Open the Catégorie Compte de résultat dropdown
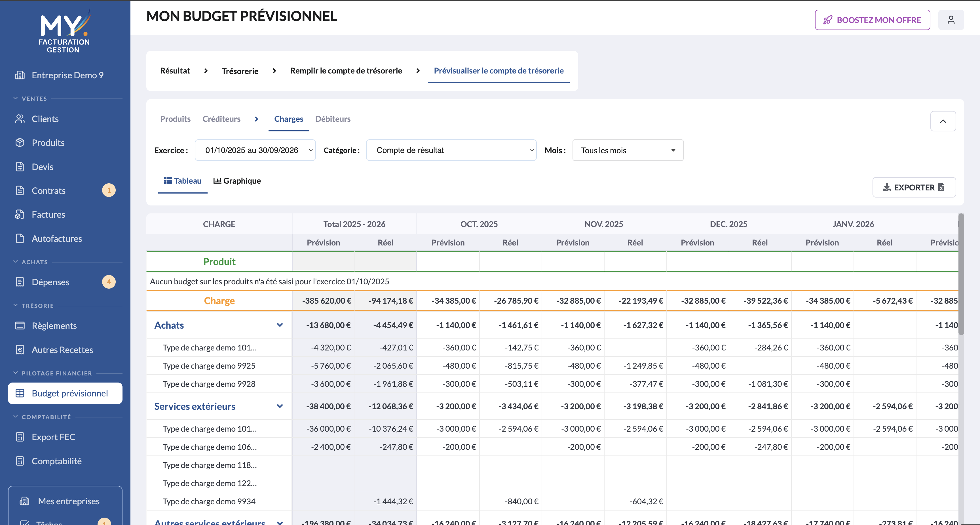Image resolution: width=980 pixels, height=525 pixels. [x=451, y=150]
